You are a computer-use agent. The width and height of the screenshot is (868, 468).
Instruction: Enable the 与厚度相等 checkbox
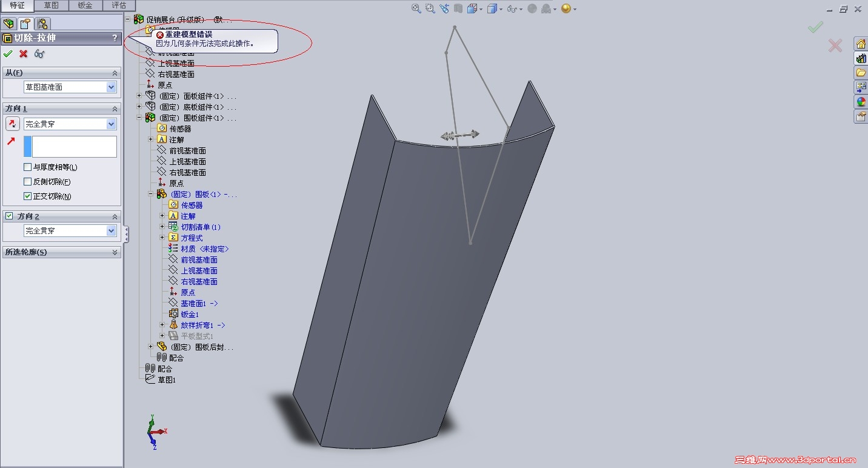click(x=27, y=167)
